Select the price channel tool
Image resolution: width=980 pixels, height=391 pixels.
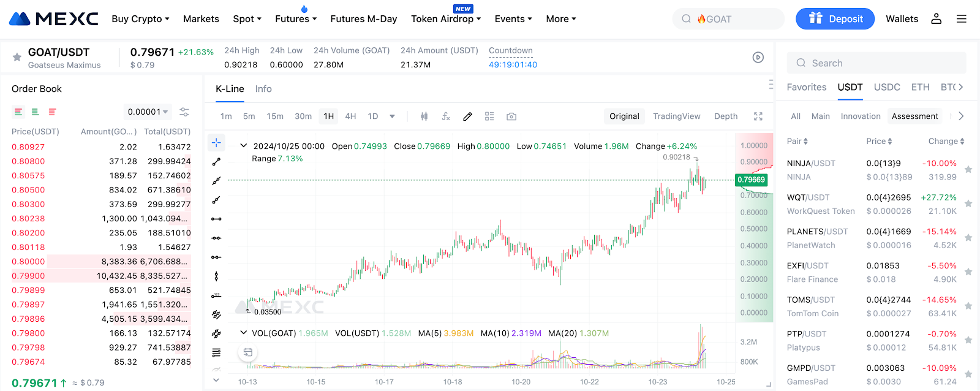click(216, 334)
